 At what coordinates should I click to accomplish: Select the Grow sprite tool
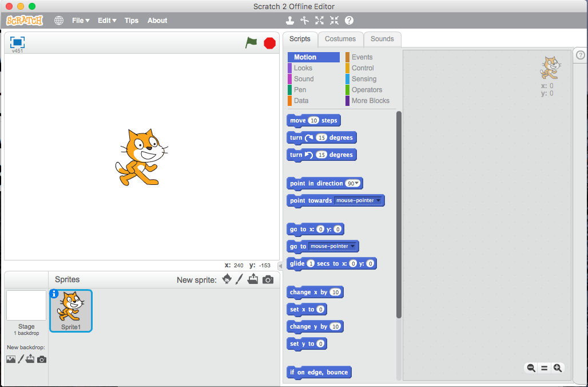pyautogui.click(x=319, y=21)
